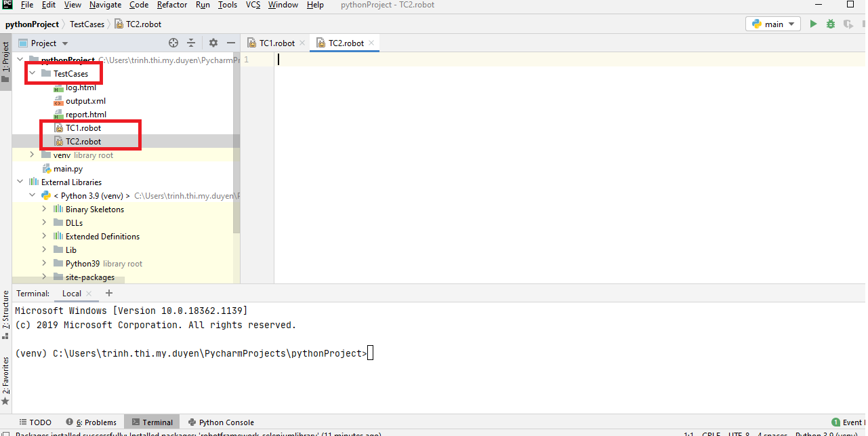Click the Run with Coverage icon
This screenshot has width=868, height=436.
click(848, 24)
